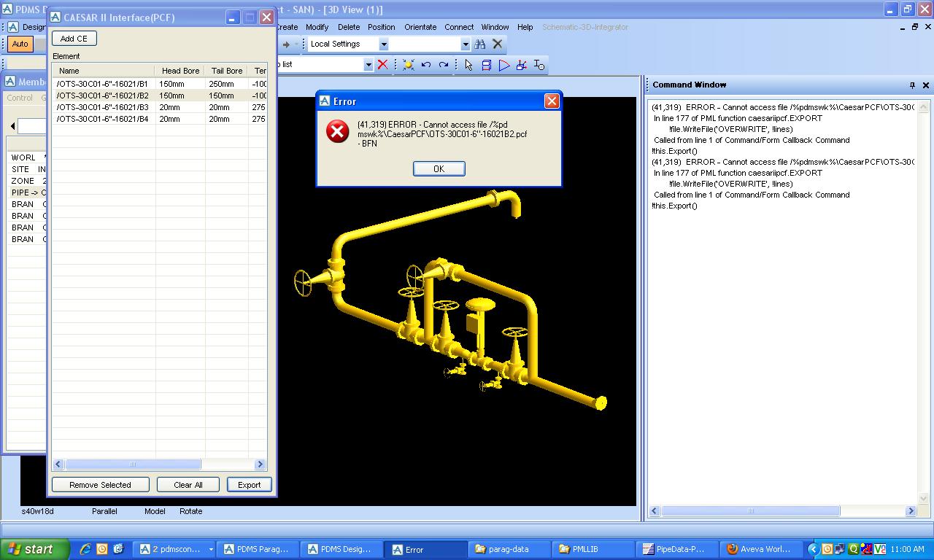Open the Connect menu

point(459,27)
